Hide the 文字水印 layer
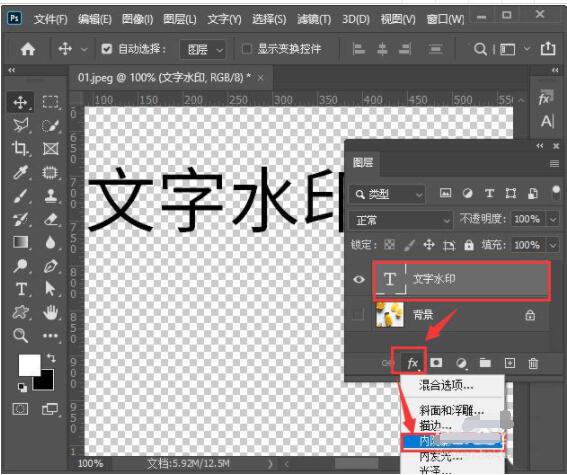Screen dimensions: 567x475 click(359, 279)
